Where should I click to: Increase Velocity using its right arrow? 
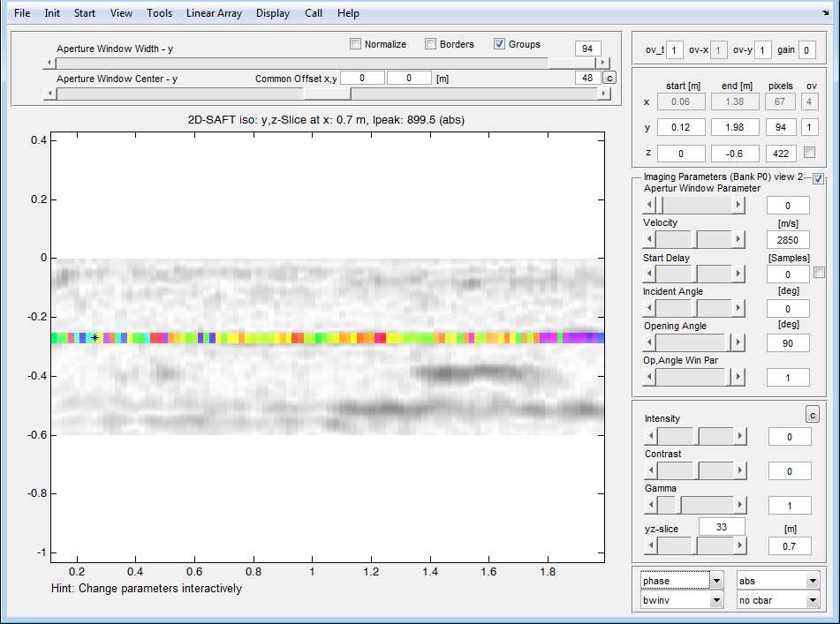738,238
